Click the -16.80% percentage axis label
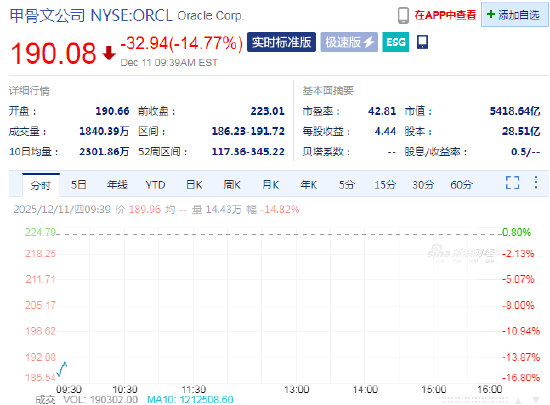The height and width of the screenshot is (405, 550). 521,378
